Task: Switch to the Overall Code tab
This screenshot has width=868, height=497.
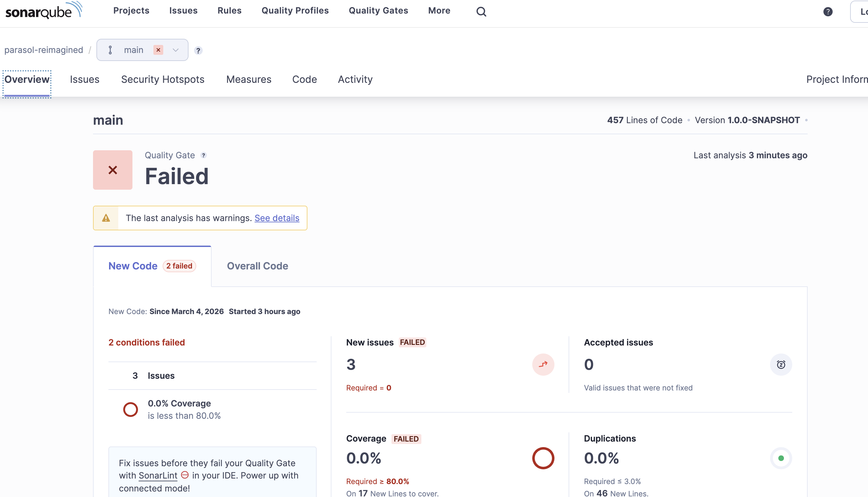Action: point(258,266)
